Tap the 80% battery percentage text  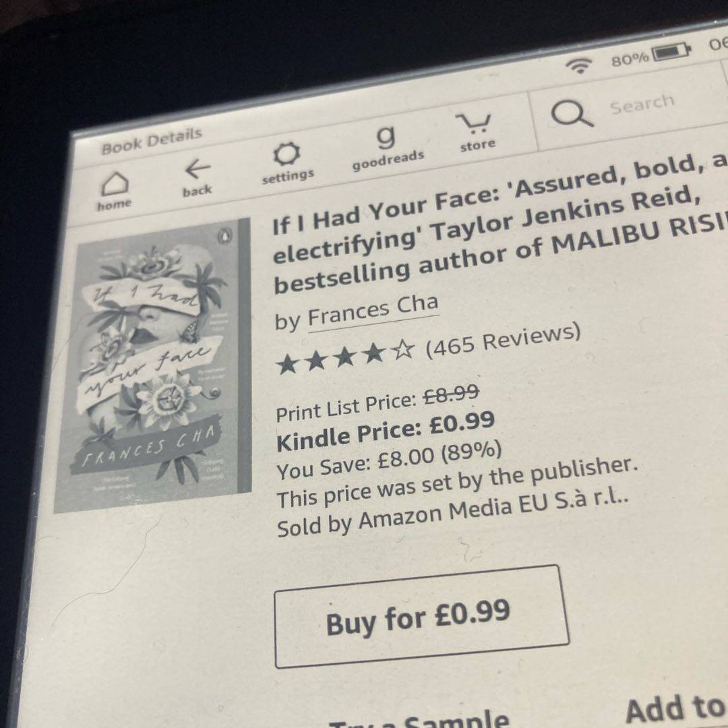[x=630, y=59]
